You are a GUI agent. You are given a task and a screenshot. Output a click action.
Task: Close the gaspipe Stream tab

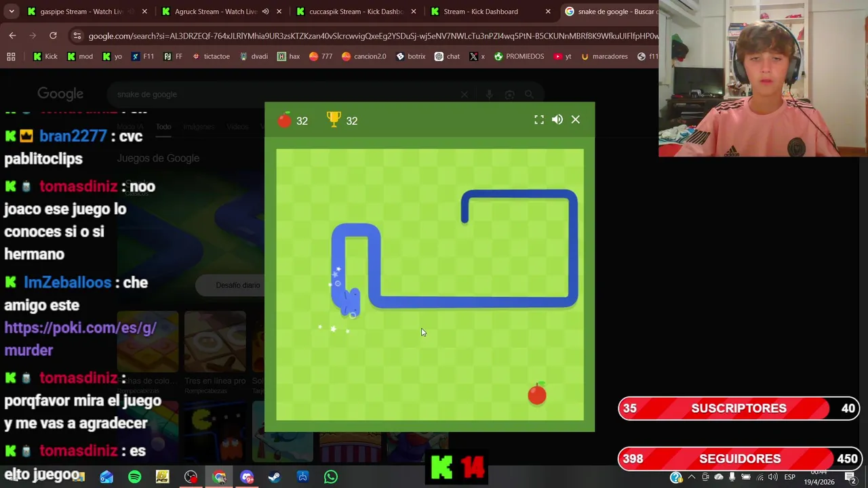pos(144,12)
